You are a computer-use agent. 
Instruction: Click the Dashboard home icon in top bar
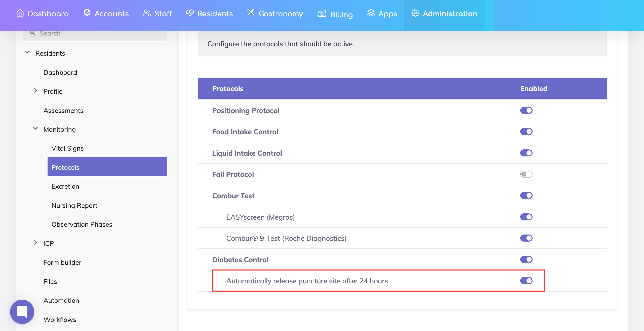click(20, 13)
